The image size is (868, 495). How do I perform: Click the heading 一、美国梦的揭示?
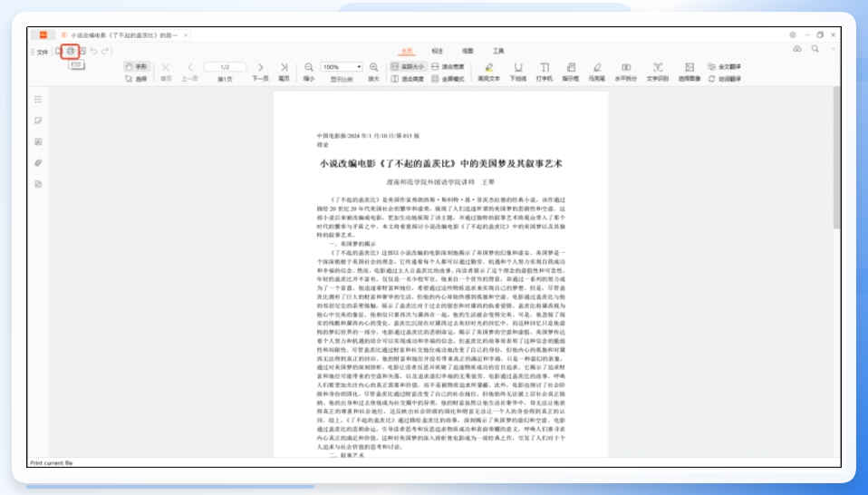352,244
